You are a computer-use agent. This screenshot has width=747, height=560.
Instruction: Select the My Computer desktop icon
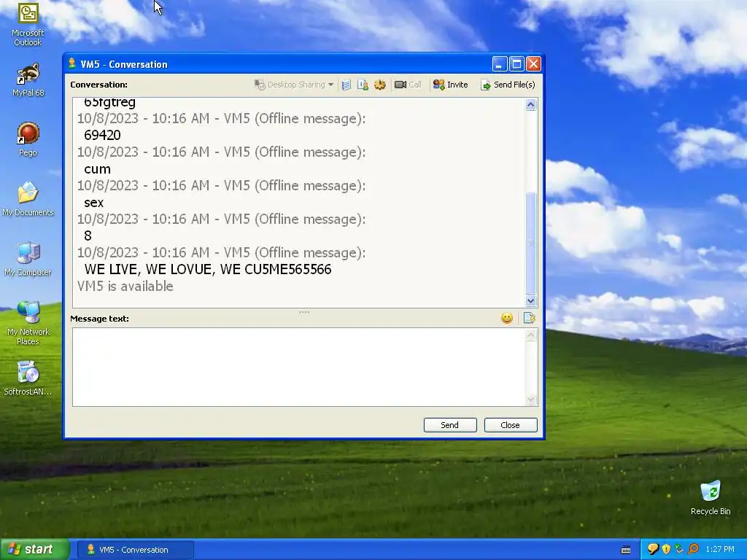tap(28, 259)
